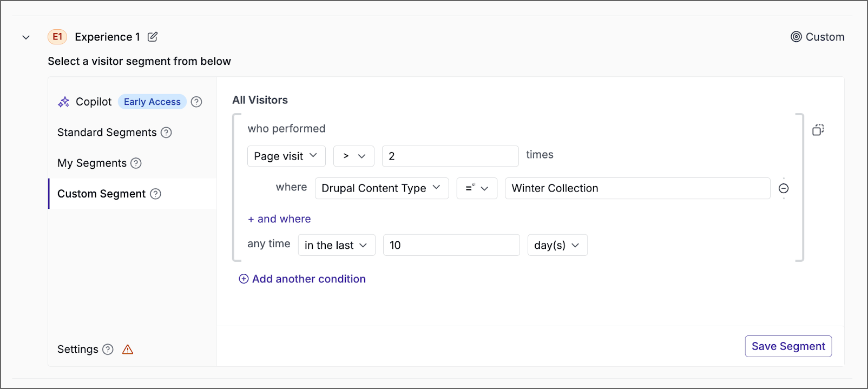
Task: Click the All Visitors heading
Action: tap(260, 100)
